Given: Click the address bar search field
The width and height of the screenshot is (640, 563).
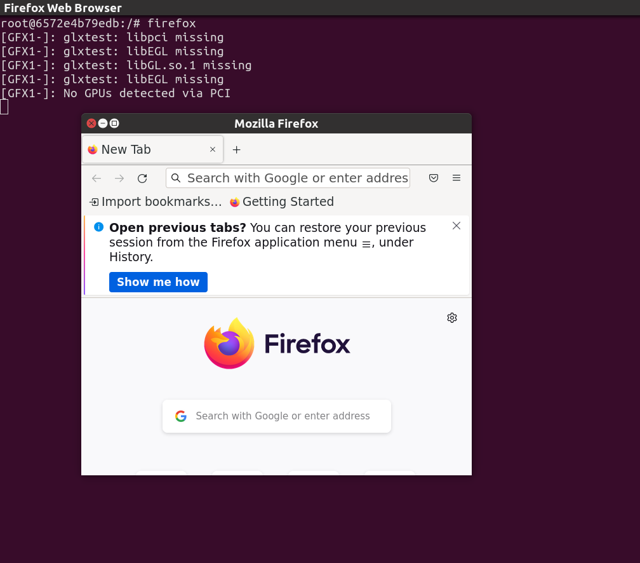Looking at the screenshot, I should tap(288, 178).
